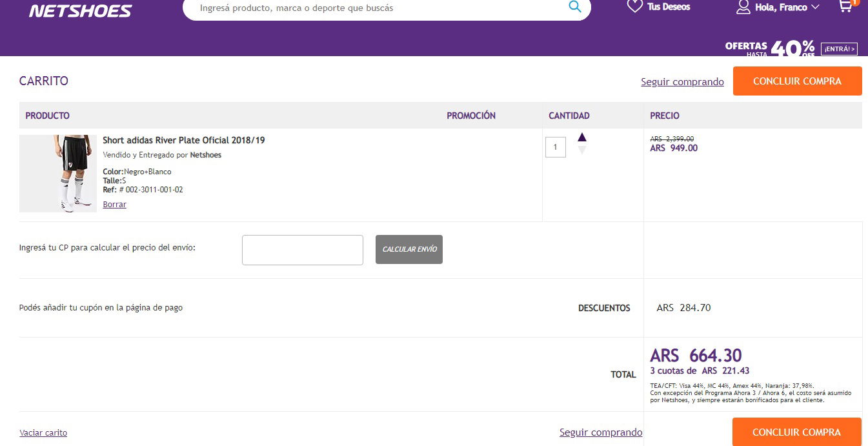Click the search magnifier icon
Image resolution: width=868 pixels, height=446 pixels.
point(574,7)
